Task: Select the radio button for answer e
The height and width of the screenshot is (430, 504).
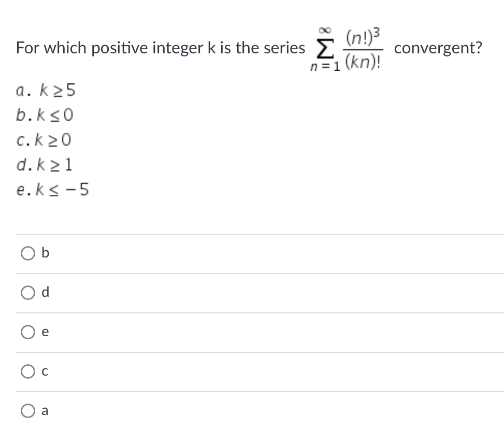Action: (27, 332)
